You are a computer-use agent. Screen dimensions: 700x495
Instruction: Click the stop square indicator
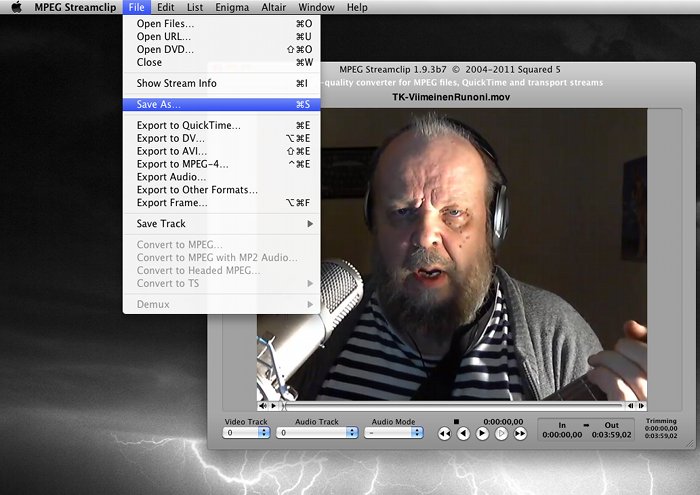pyautogui.click(x=456, y=421)
